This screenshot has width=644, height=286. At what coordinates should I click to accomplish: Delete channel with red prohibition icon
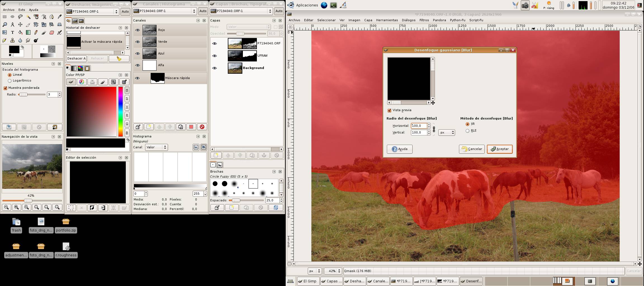[202, 127]
